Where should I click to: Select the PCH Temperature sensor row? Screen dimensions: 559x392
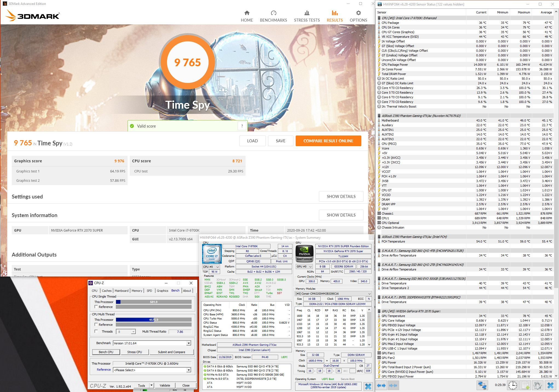pos(465,241)
